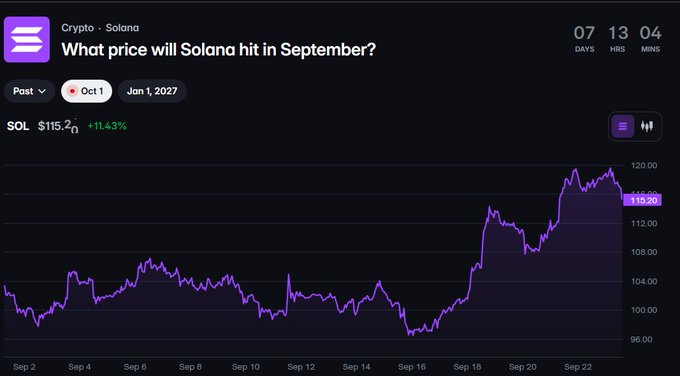
Task: Open the Past dropdown
Action: tap(29, 91)
